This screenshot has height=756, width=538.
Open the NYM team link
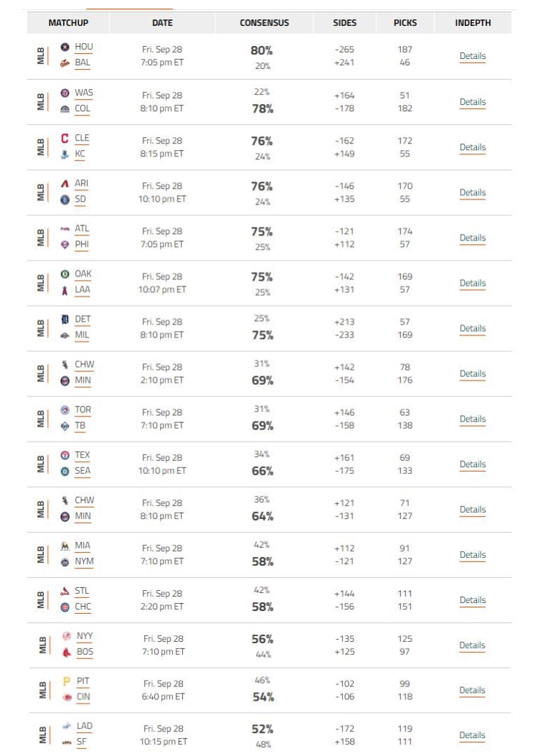85,561
